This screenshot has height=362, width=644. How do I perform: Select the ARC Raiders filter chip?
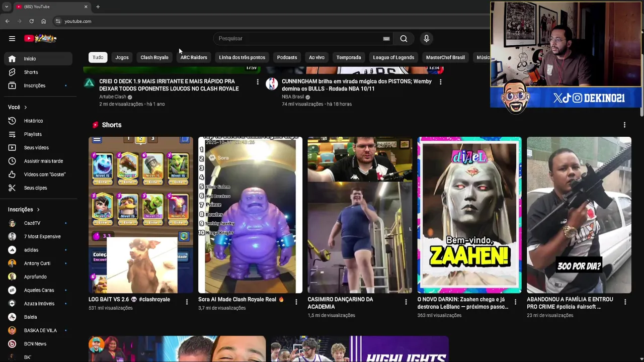pyautogui.click(x=194, y=57)
